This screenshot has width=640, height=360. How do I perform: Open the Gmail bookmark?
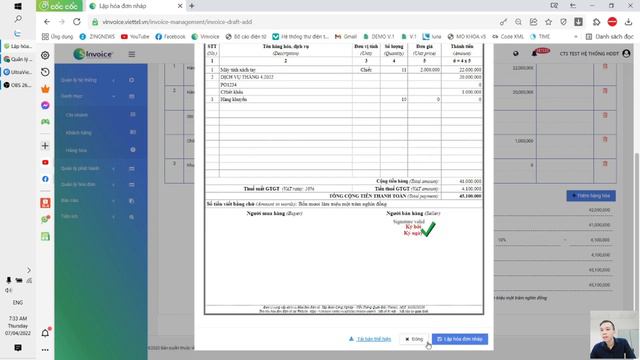pos(346,37)
